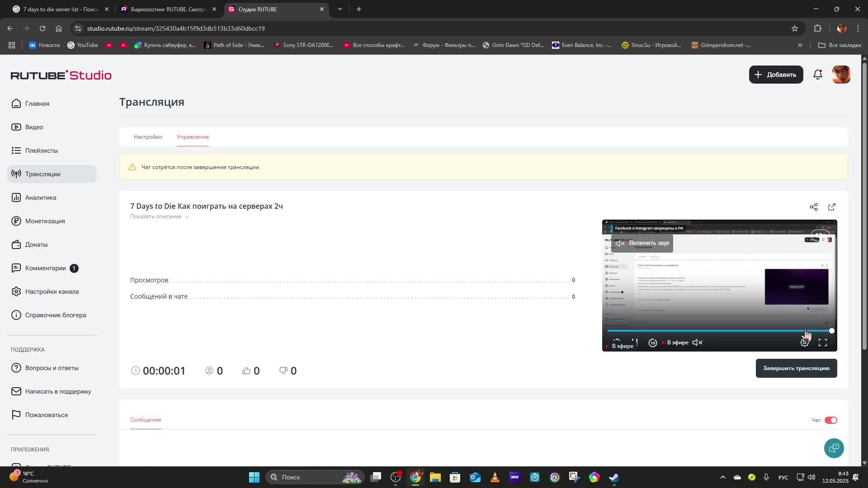Open player settings gear icon

(804, 343)
